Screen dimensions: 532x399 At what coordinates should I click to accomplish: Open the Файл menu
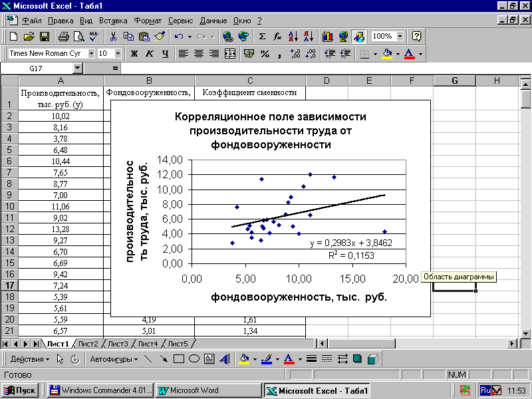31,21
